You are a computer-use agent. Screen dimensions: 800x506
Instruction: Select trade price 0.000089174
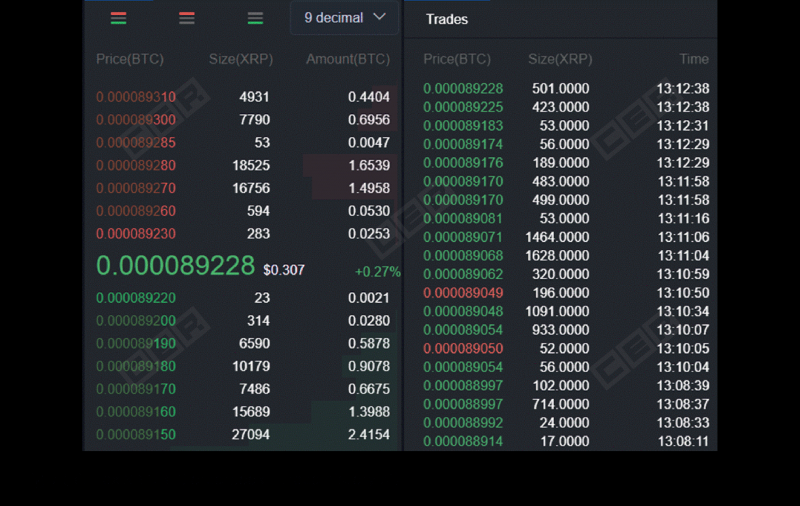point(463,144)
